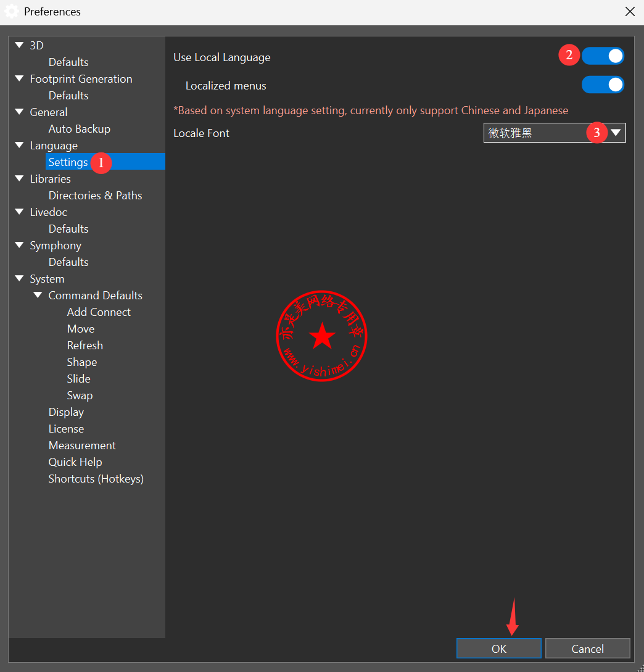644x672 pixels.
Task: Select the Display preferences item
Action: 66,412
